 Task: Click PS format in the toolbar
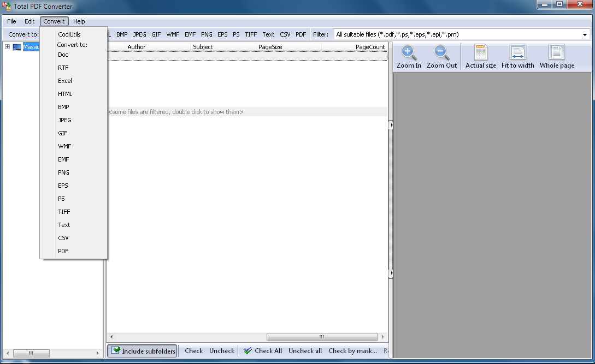pos(236,34)
